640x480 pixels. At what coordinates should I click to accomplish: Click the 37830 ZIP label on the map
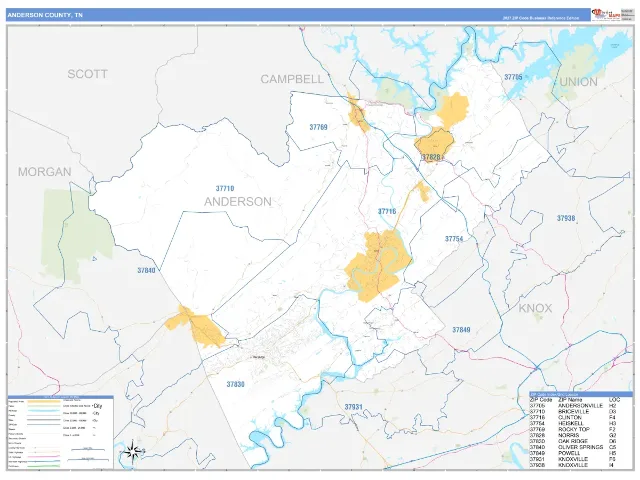(x=236, y=384)
